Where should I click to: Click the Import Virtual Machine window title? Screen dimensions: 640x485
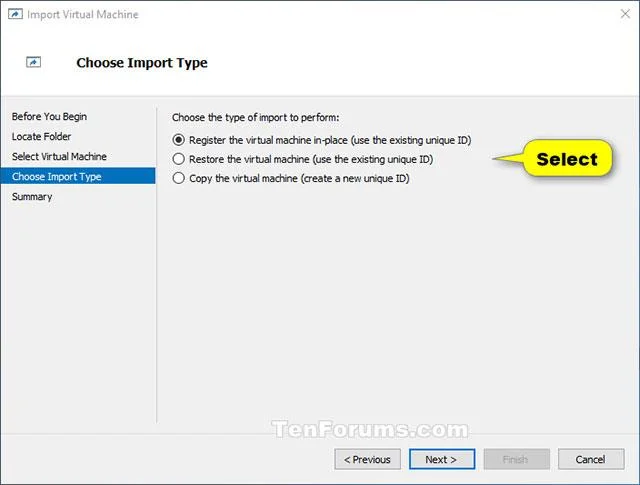click(x=83, y=14)
